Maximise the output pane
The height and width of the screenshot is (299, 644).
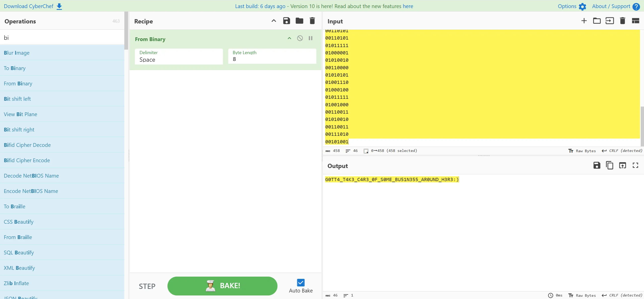pos(635,165)
